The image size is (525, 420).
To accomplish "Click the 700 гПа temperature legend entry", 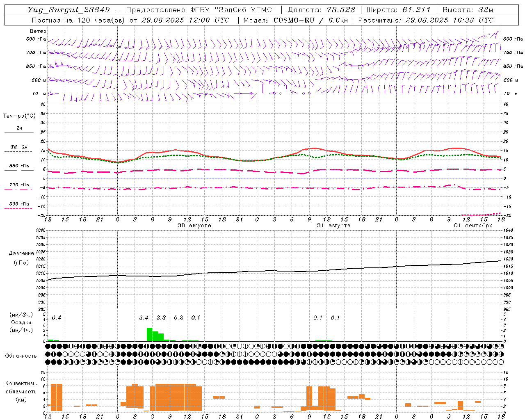I will tap(19, 185).
